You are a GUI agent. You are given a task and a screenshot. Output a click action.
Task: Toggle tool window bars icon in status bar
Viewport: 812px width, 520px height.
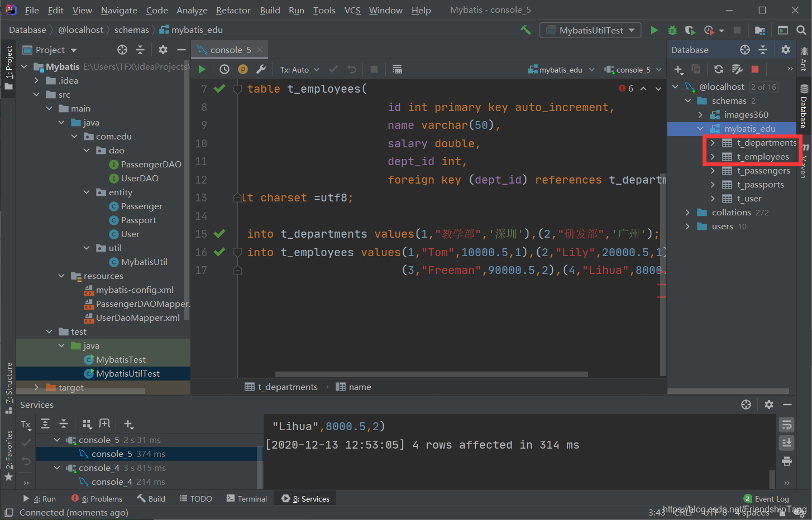tap(8, 512)
